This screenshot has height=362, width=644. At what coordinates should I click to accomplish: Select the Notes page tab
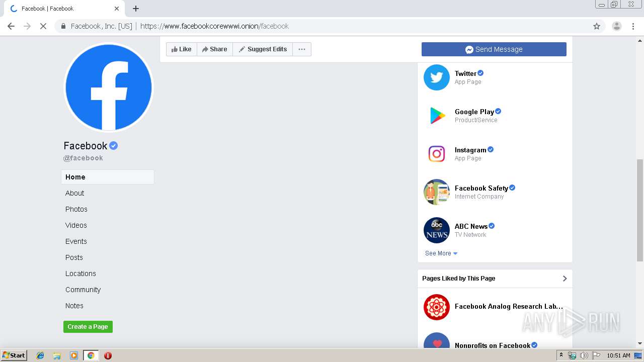click(x=74, y=306)
